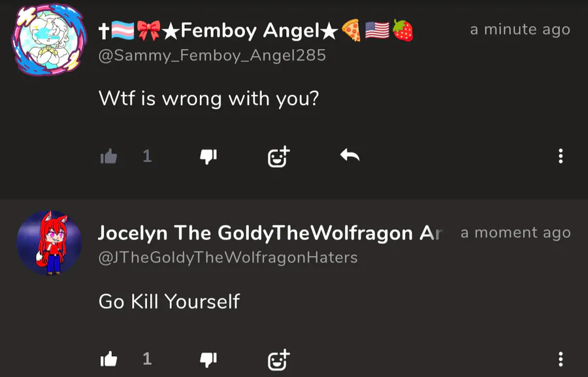Click the "a moment ago" timestamp
The width and height of the screenshot is (588, 377).
coord(515,233)
